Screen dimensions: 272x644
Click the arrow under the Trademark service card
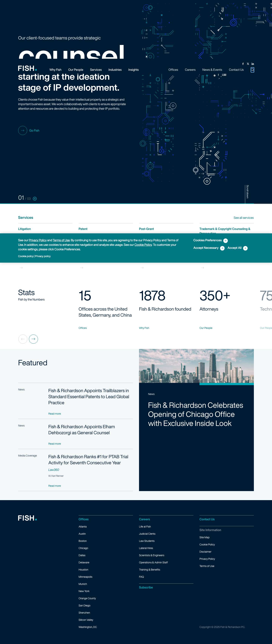pyautogui.click(x=202, y=268)
